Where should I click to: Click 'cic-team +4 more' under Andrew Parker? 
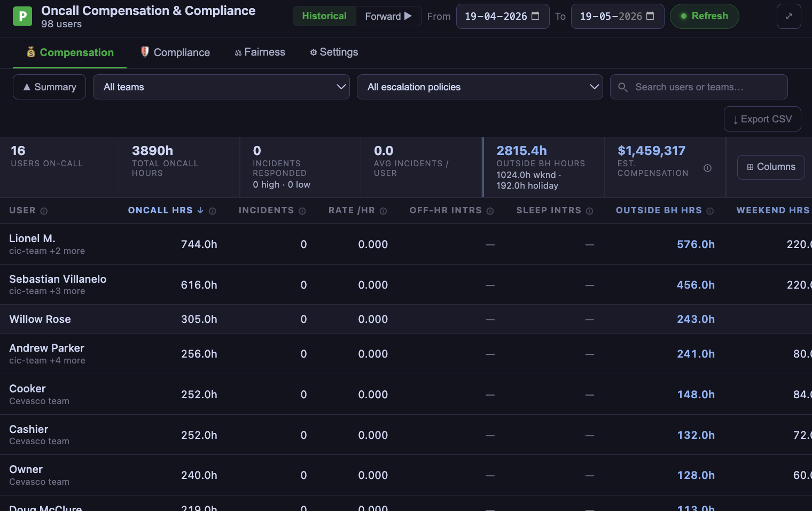pos(47,361)
